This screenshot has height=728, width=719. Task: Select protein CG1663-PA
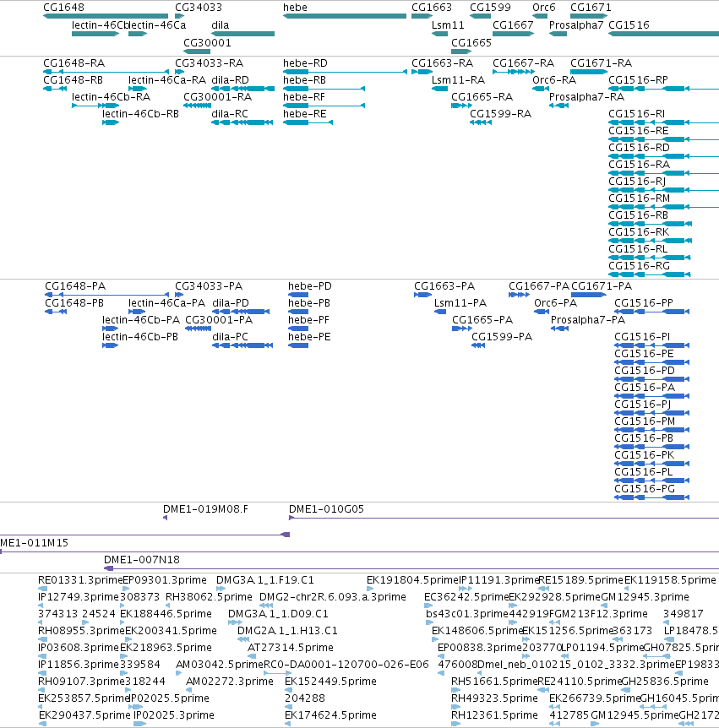[422, 295]
